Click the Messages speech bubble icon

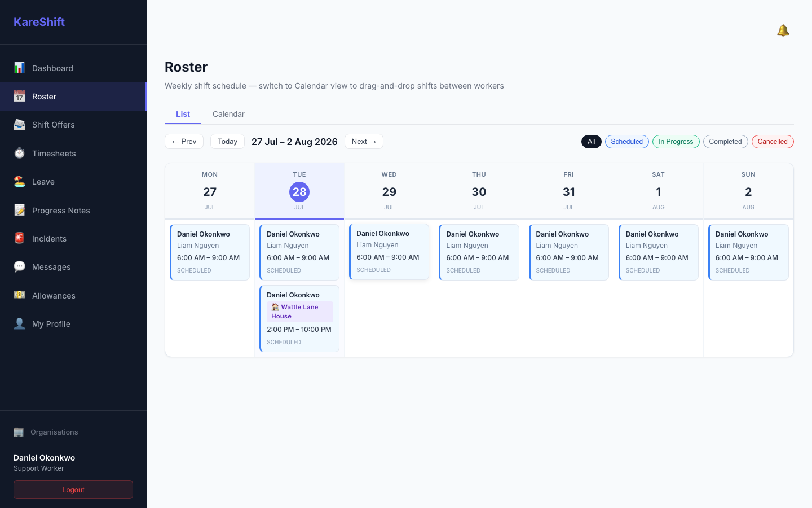tap(19, 266)
